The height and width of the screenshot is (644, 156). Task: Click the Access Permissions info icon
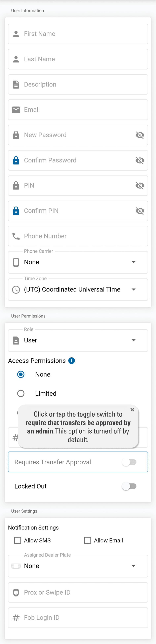[72, 361]
